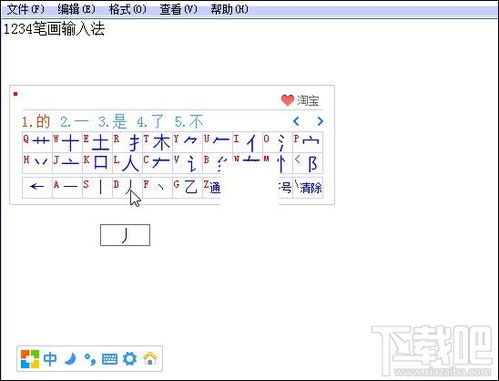This screenshot has height=381, width=499.
Task: Show previous candidates page arrow
Action: coord(296,121)
